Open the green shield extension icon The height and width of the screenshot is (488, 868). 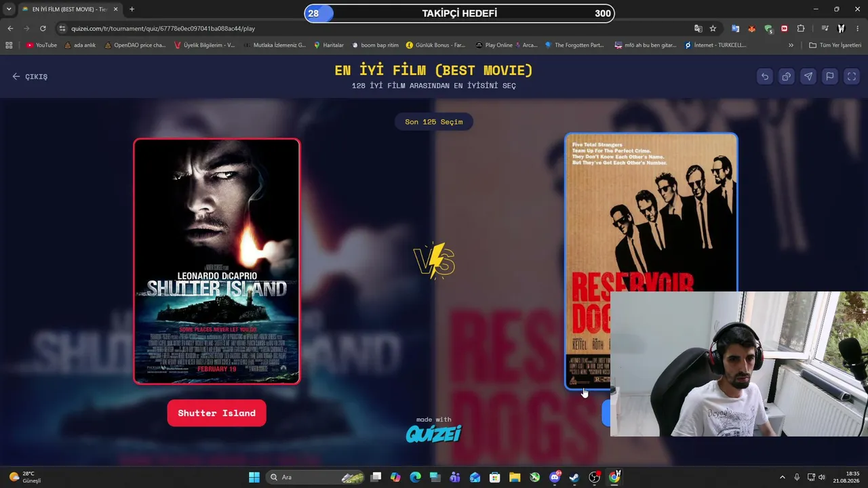click(x=768, y=28)
